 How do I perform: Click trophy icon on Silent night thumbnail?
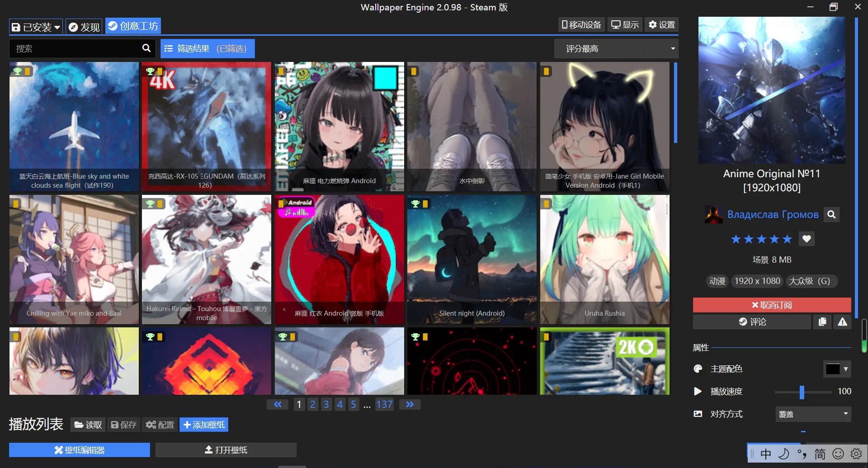pyautogui.click(x=415, y=204)
